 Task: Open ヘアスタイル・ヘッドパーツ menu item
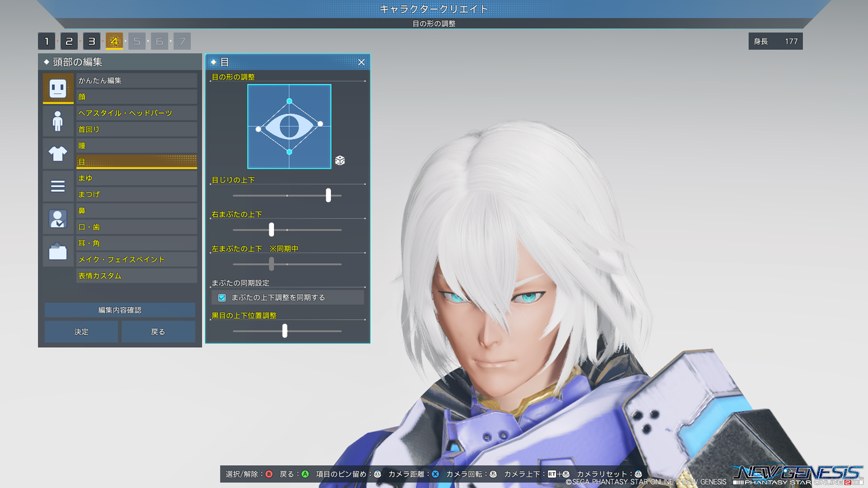136,113
